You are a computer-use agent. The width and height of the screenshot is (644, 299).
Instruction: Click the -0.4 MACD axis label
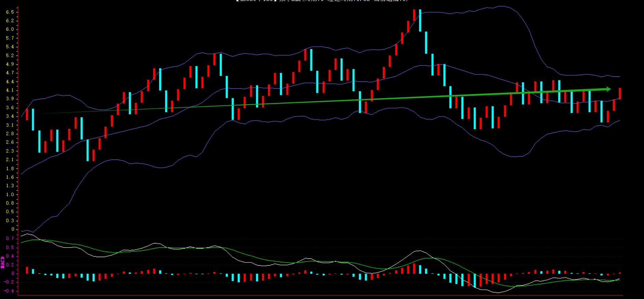pyautogui.click(x=9, y=291)
